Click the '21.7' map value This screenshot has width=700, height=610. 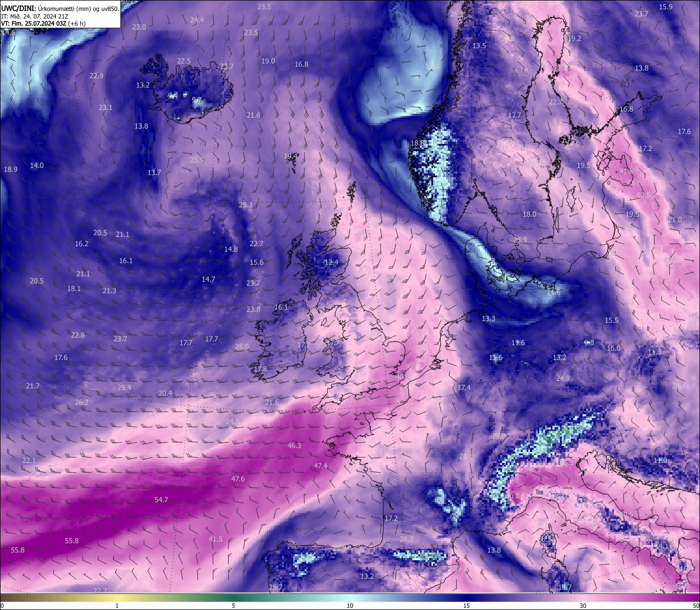point(33,386)
